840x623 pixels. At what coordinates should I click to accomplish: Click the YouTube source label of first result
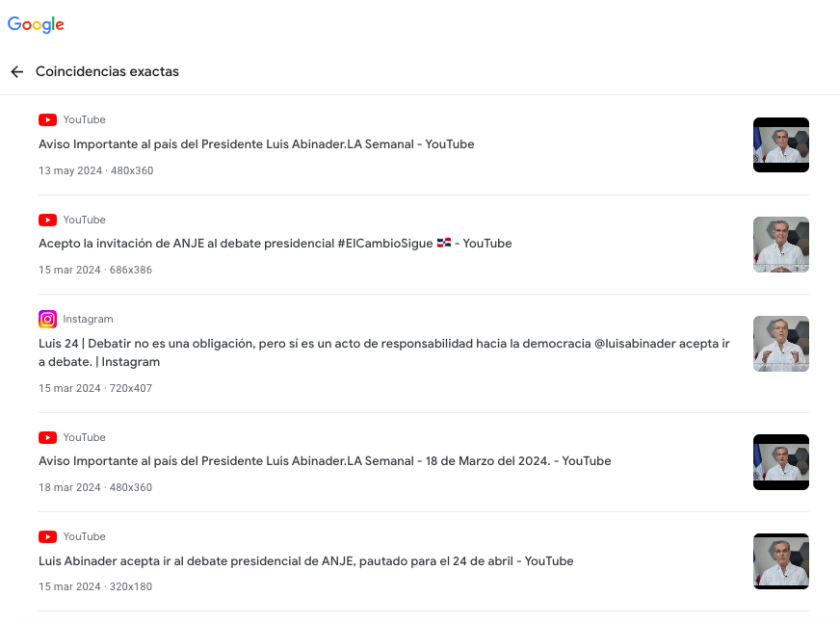point(84,120)
